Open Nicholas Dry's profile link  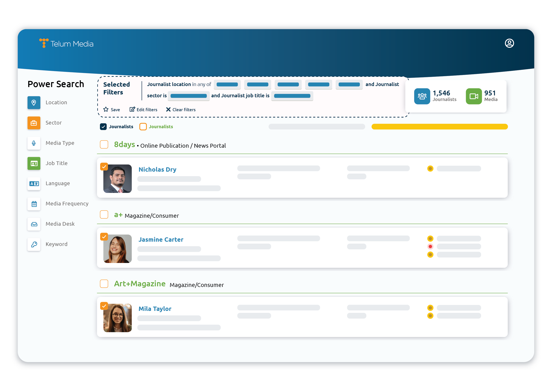157,170
